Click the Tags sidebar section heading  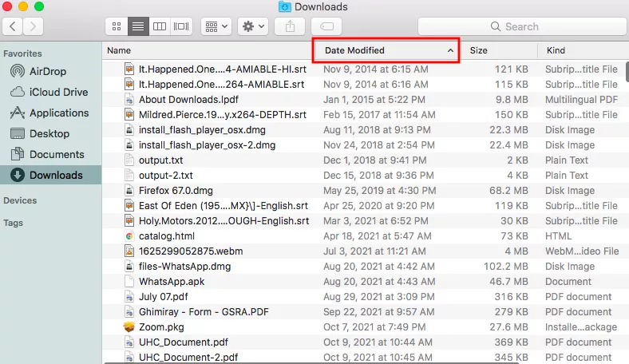(14, 223)
